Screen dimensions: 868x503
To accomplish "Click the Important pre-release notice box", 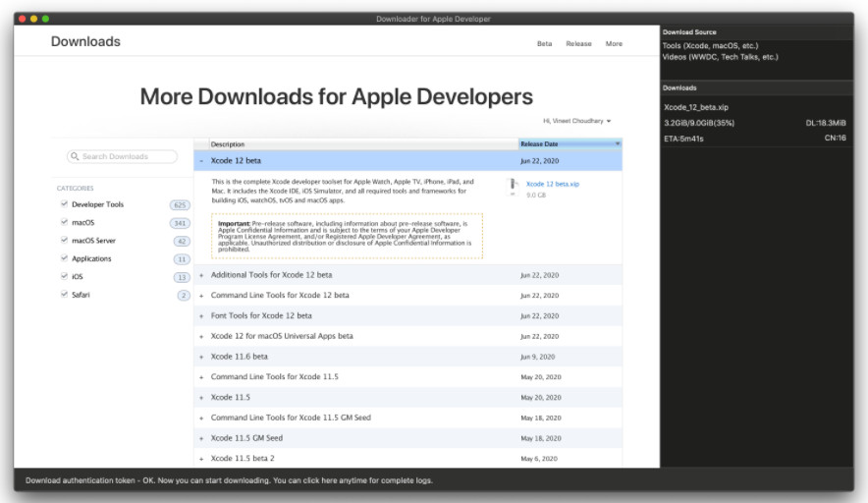I will tap(347, 236).
